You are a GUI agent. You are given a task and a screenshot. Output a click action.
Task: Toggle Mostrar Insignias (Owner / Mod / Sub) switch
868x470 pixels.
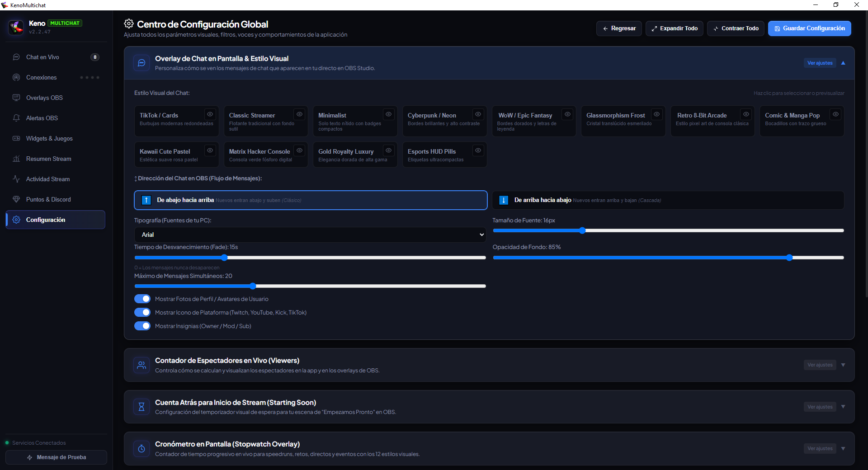(x=142, y=326)
